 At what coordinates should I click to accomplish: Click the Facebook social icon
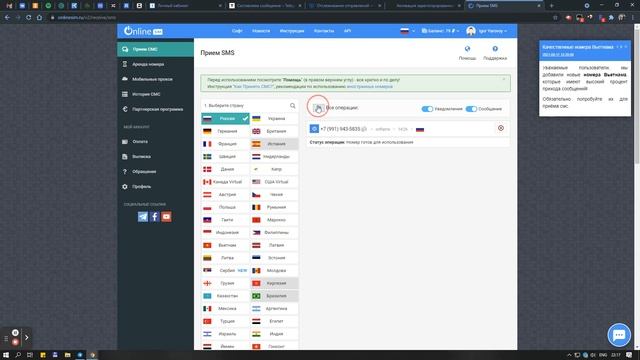tap(154, 217)
